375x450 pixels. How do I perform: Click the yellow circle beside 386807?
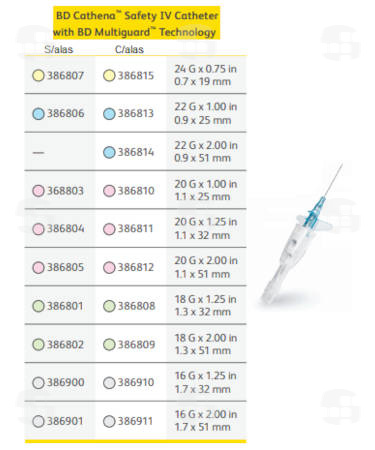38,75
